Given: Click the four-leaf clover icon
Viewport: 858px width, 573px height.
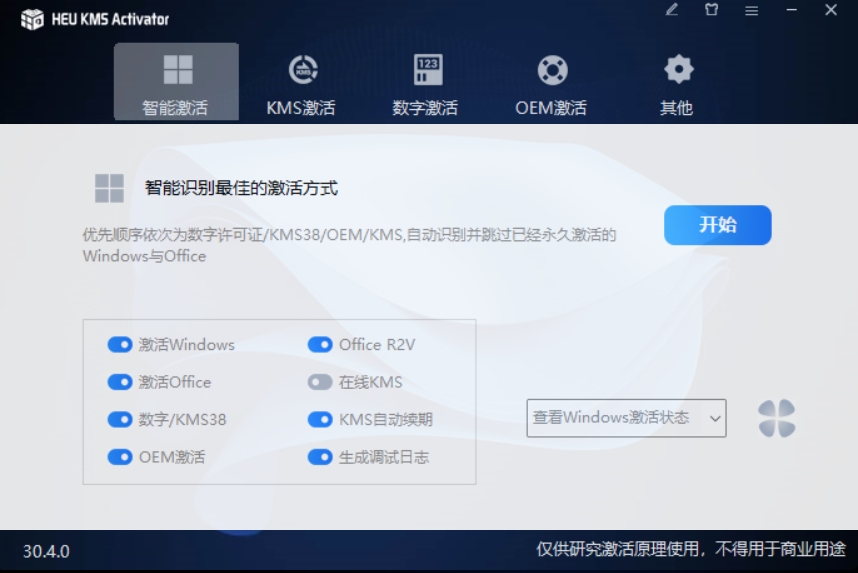Looking at the screenshot, I should [x=776, y=419].
